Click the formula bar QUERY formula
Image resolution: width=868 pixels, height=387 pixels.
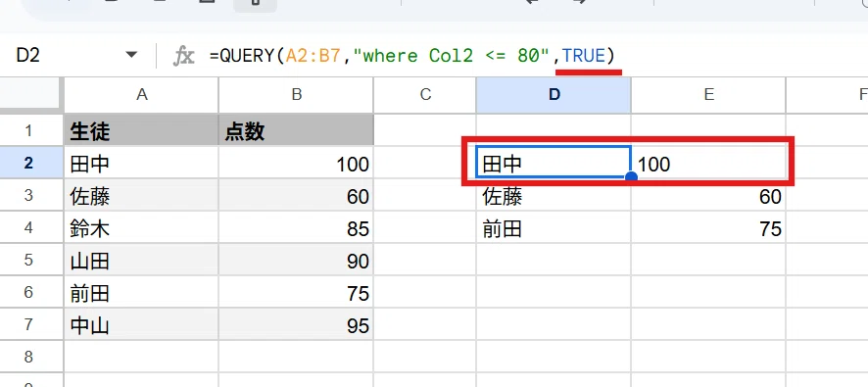(x=411, y=56)
